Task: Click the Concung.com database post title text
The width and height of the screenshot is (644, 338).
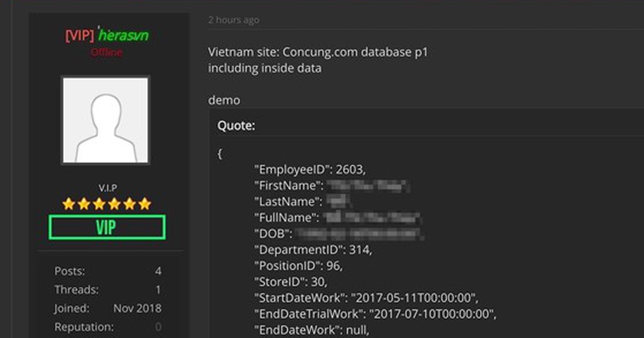Action: [318, 53]
